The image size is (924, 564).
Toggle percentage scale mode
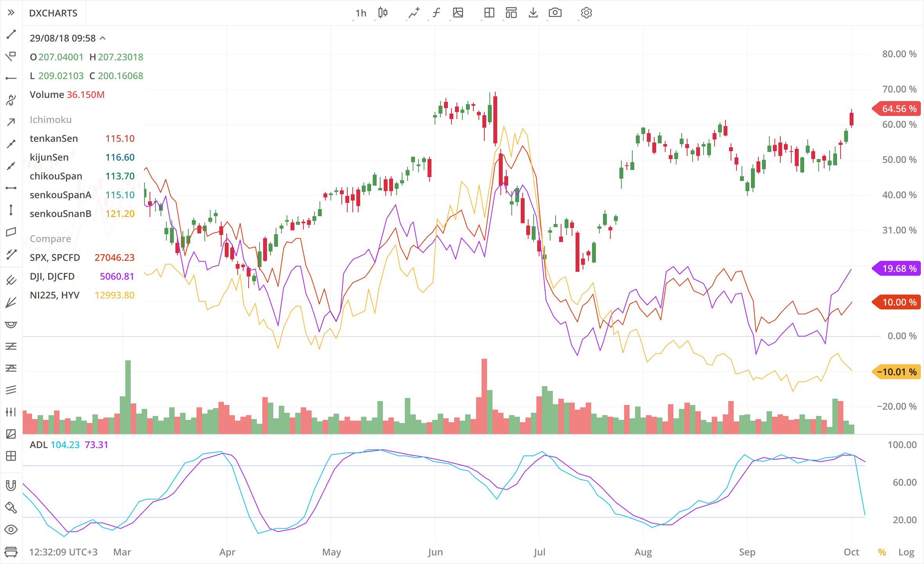click(x=882, y=552)
